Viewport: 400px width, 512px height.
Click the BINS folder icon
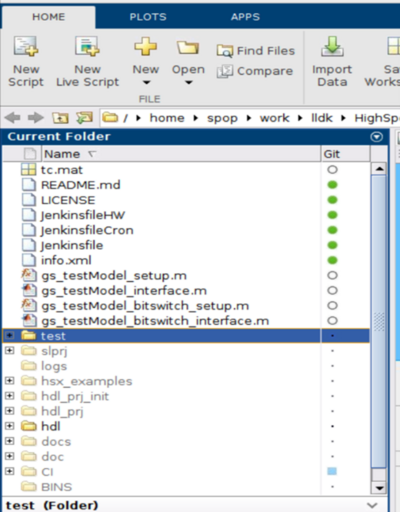pos(29,487)
